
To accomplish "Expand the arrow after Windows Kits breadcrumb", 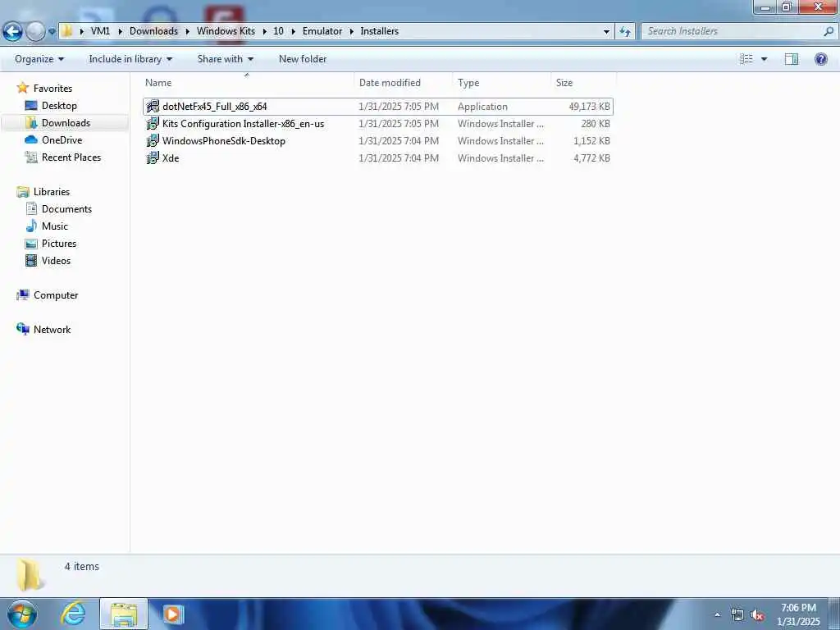I will [x=264, y=32].
